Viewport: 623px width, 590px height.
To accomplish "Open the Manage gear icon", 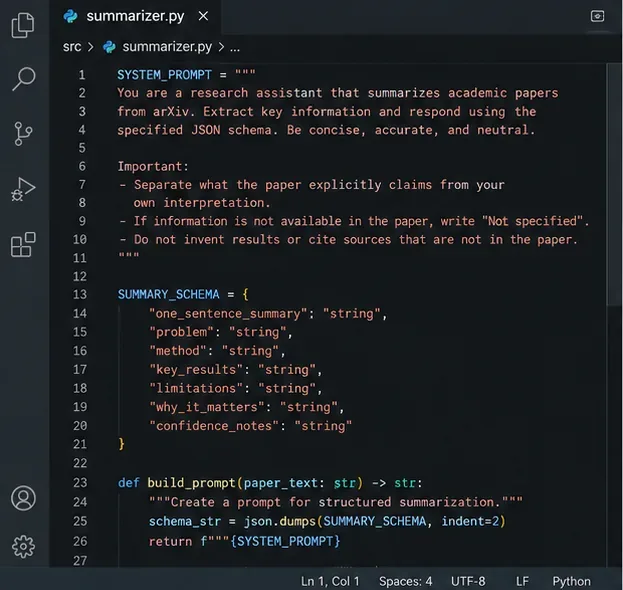I will tap(23, 547).
